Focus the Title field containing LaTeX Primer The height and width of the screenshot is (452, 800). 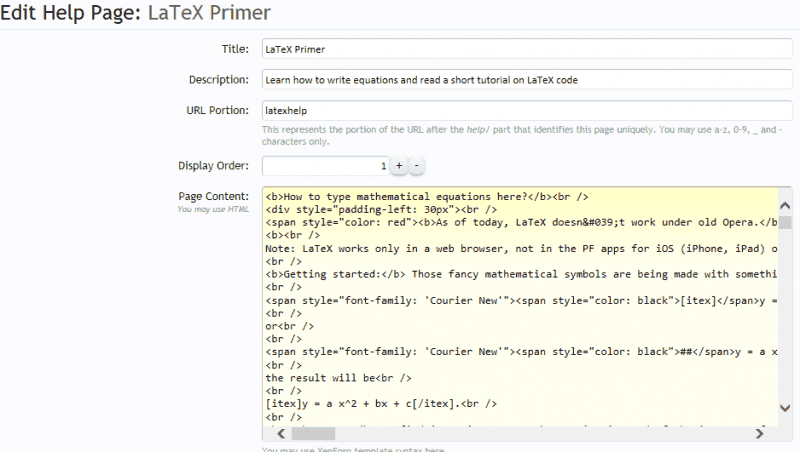(x=526, y=48)
